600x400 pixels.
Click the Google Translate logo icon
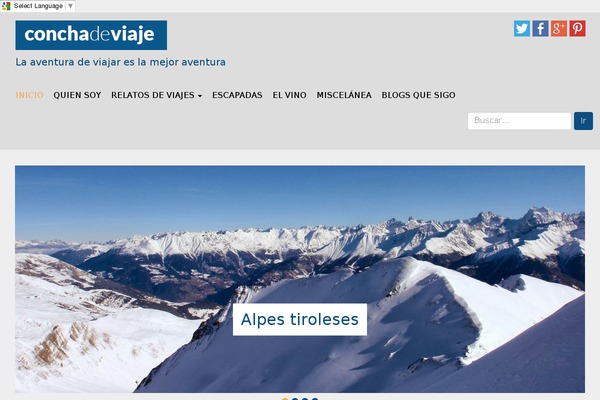(x=6, y=6)
